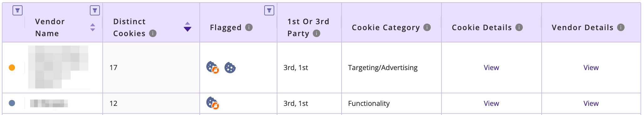View cookie details for the Targeting/Advertising vendor

[x=491, y=68]
